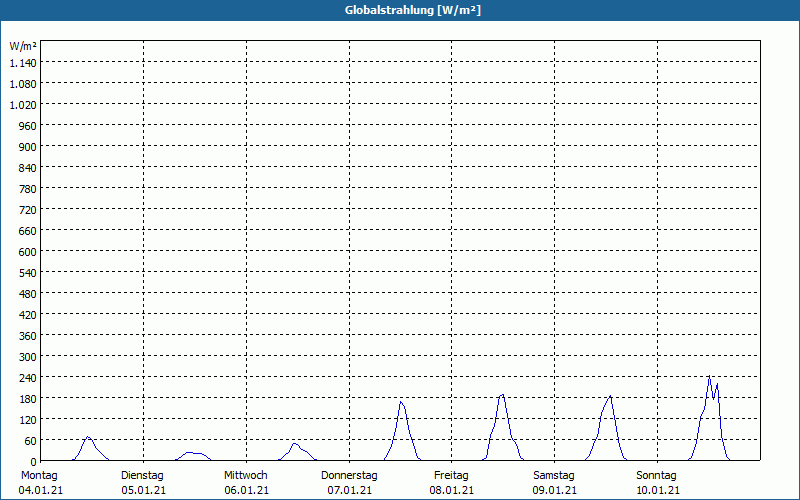This screenshot has width=800, height=500.
Task: Select the 09.01.21 date label
Action: (x=555, y=490)
